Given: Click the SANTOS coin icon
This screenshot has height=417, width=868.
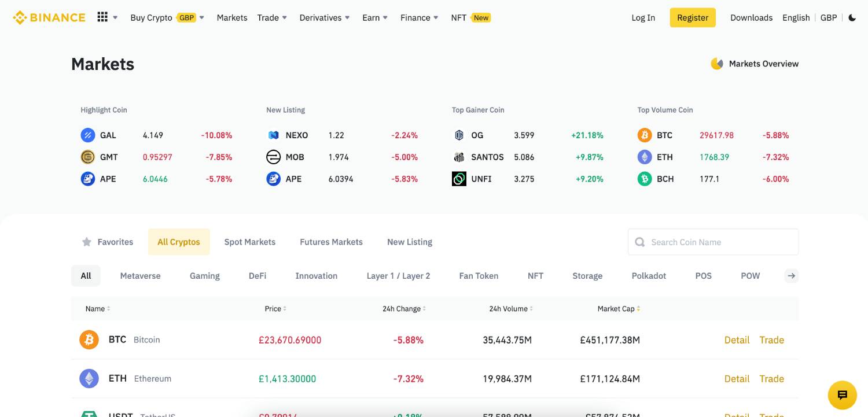Looking at the screenshot, I should tap(459, 157).
